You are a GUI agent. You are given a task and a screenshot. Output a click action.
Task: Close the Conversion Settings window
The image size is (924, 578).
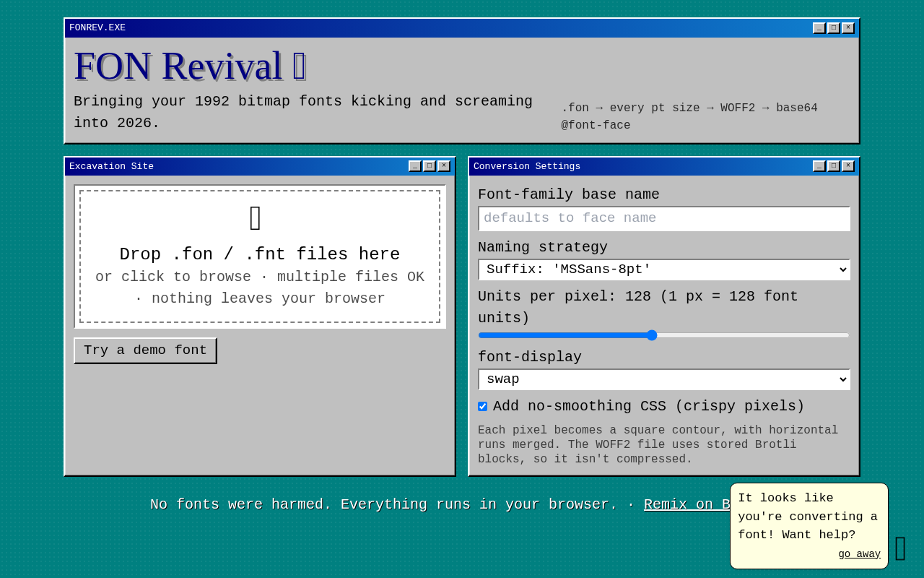pyautogui.click(x=847, y=166)
